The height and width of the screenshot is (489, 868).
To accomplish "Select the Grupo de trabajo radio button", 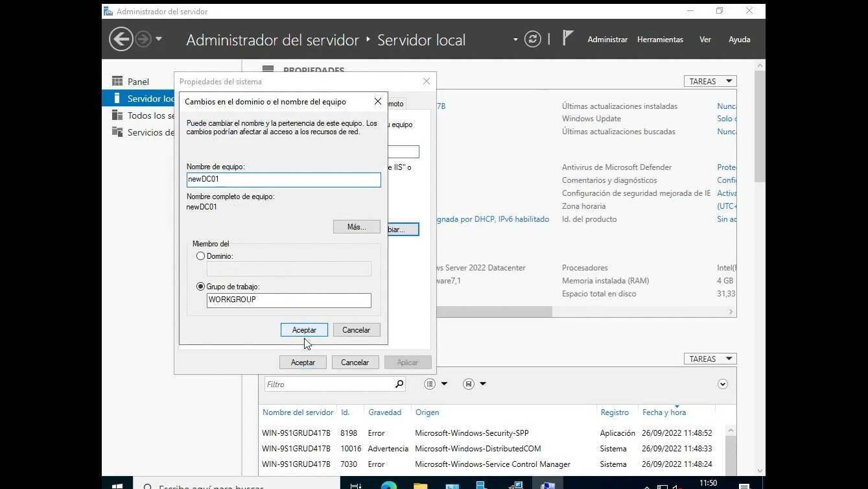I will click(201, 287).
